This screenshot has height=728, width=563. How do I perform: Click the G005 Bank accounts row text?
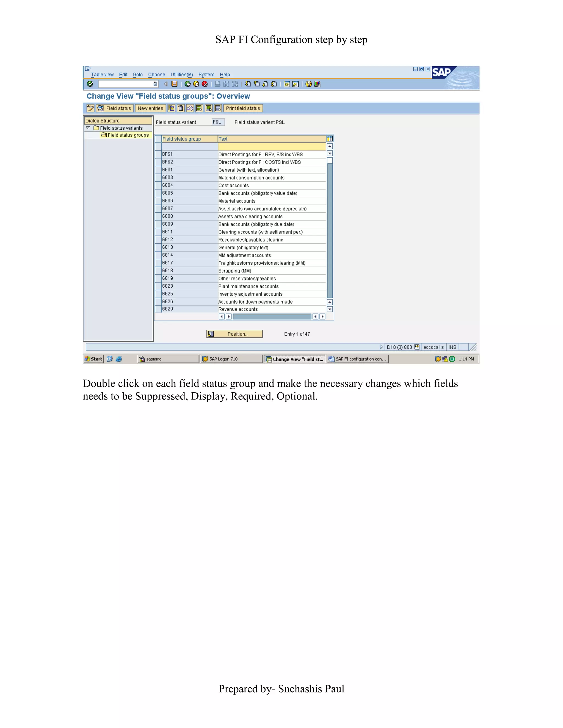(x=258, y=193)
